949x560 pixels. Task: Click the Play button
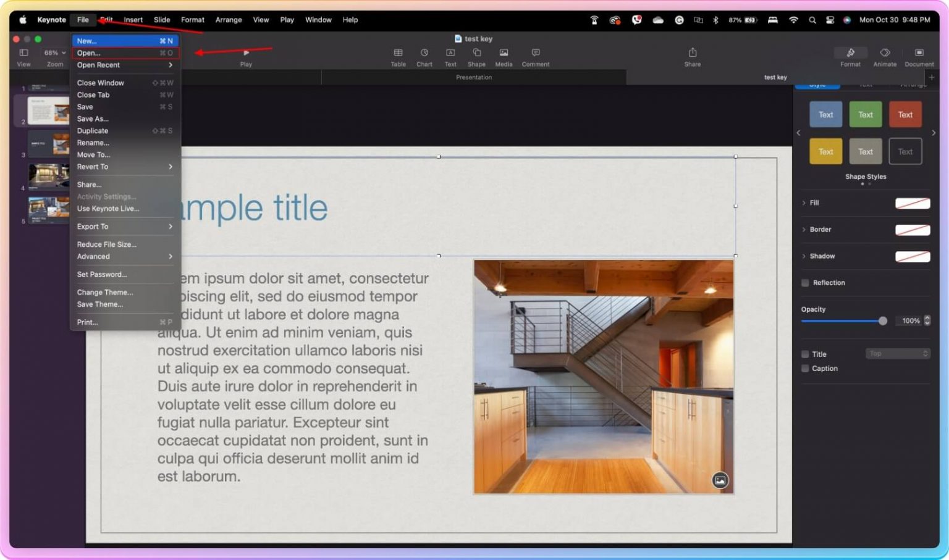[x=245, y=56]
